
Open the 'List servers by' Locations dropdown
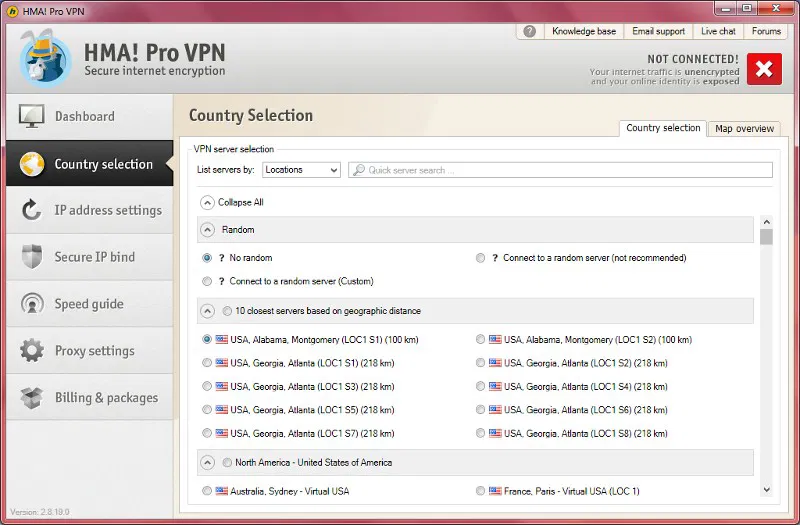301,170
